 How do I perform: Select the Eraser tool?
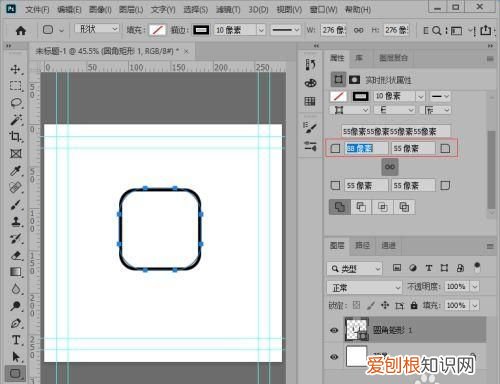15,255
